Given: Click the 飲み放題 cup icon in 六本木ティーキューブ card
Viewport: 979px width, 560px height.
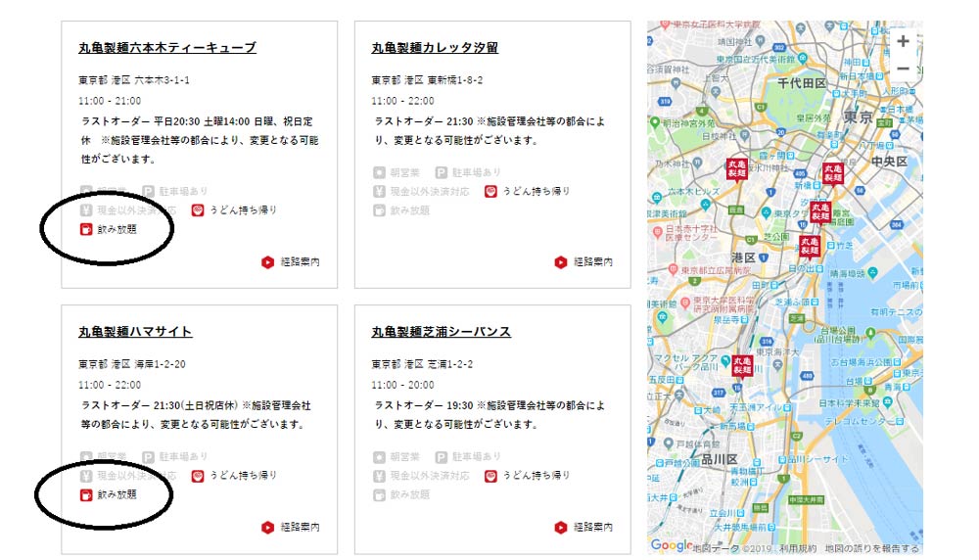Looking at the screenshot, I should [86, 229].
